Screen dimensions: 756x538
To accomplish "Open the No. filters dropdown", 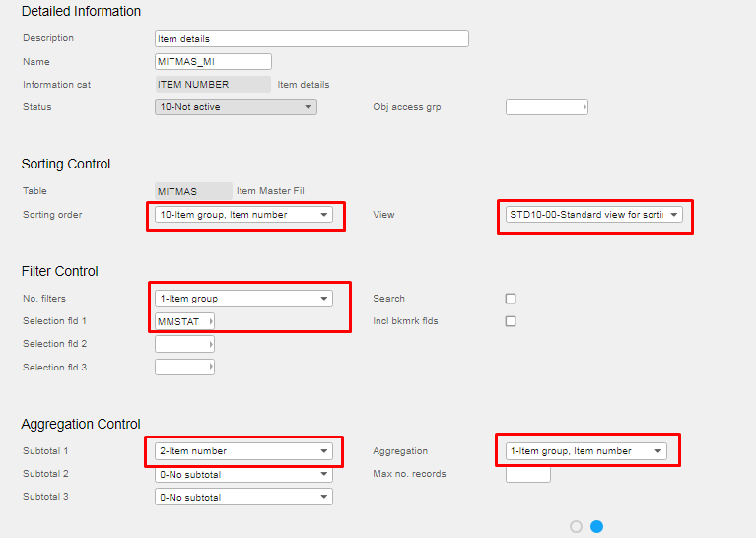I will click(243, 299).
